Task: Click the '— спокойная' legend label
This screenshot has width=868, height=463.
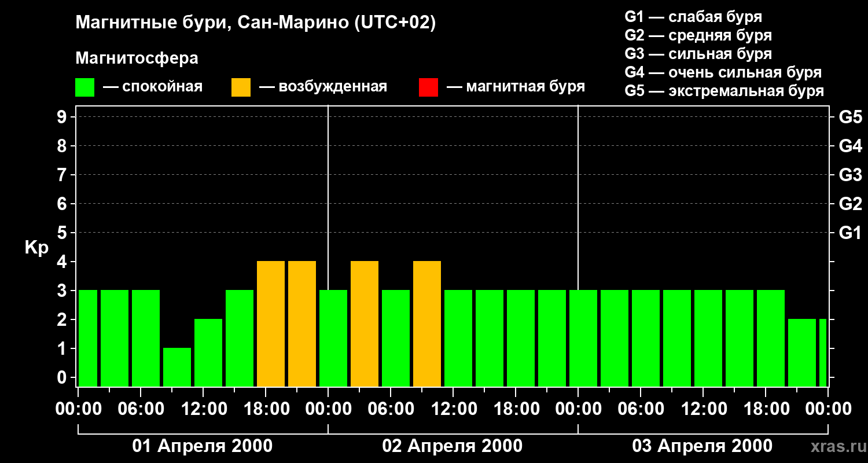Action: [x=153, y=87]
